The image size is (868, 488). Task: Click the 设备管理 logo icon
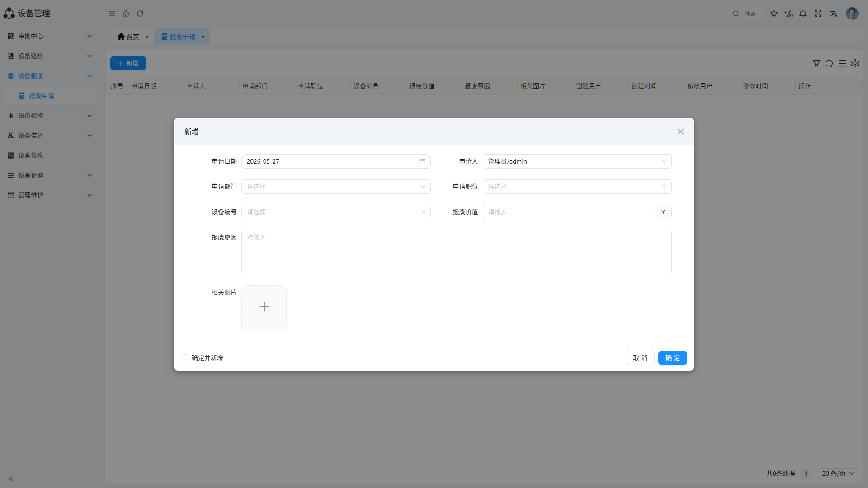coord(9,13)
